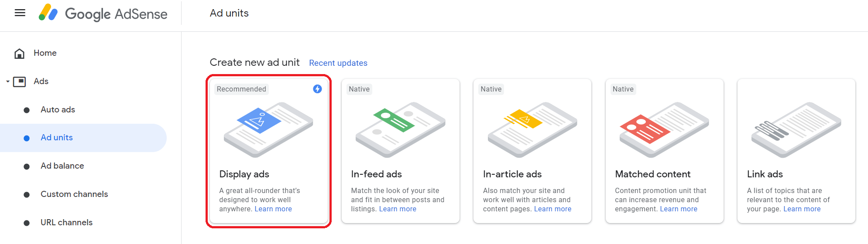Open the hamburger main menu
Viewport: 868px width, 244px height.
20,13
